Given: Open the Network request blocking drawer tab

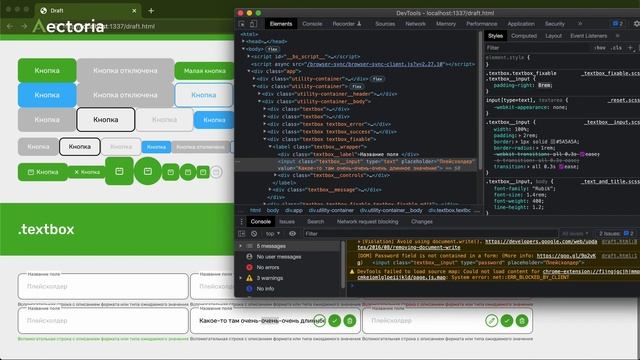Looking at the screenshot, I should [367, 222].
